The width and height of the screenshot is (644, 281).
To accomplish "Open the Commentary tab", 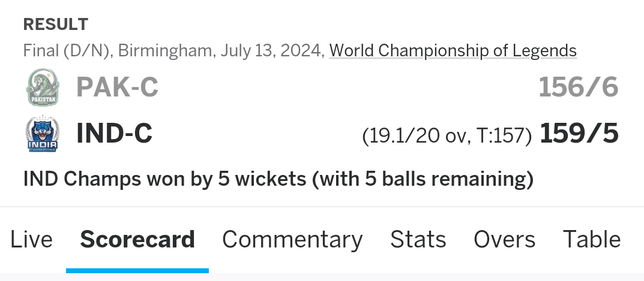I will (292, 240).
